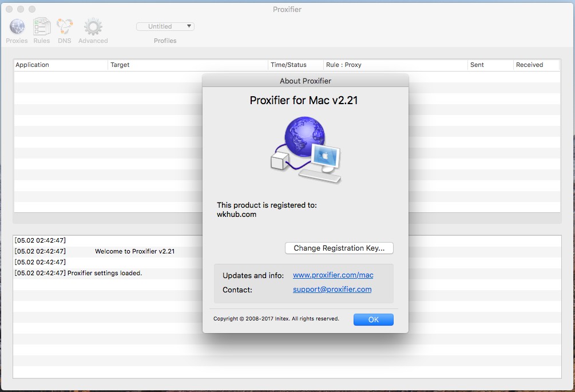Screen dimensions: 575x392
Task: Open the support@proxifier.com email link
Action: [x=332, y=290]
